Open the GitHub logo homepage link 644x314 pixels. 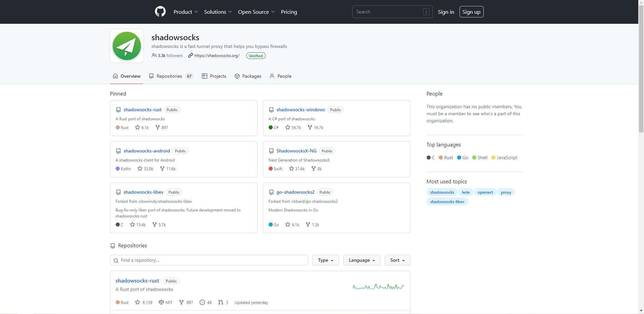pyautogui.click(x=160, y=12)
